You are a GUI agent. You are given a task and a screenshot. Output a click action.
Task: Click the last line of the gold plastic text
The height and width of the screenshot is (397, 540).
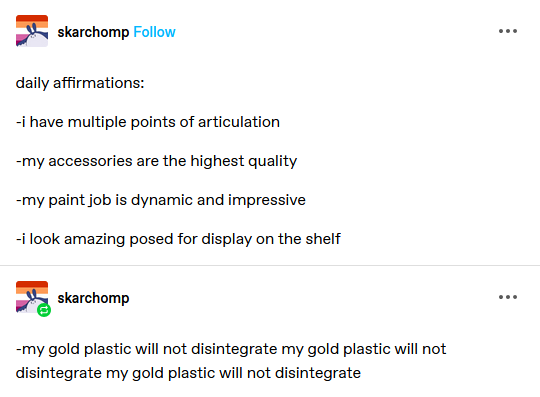coord(188,373)
